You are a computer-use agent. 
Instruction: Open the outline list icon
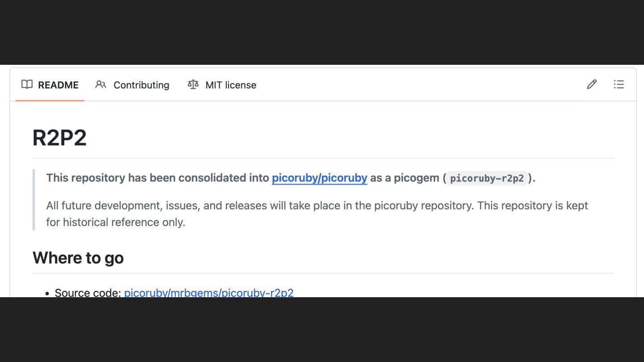click(x=619, y=84)
